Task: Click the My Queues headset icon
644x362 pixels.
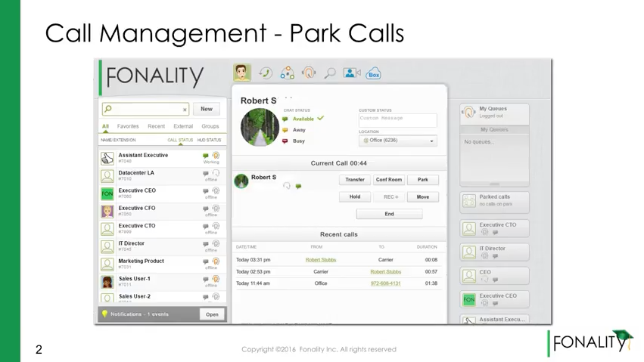Action: (468, 112)
